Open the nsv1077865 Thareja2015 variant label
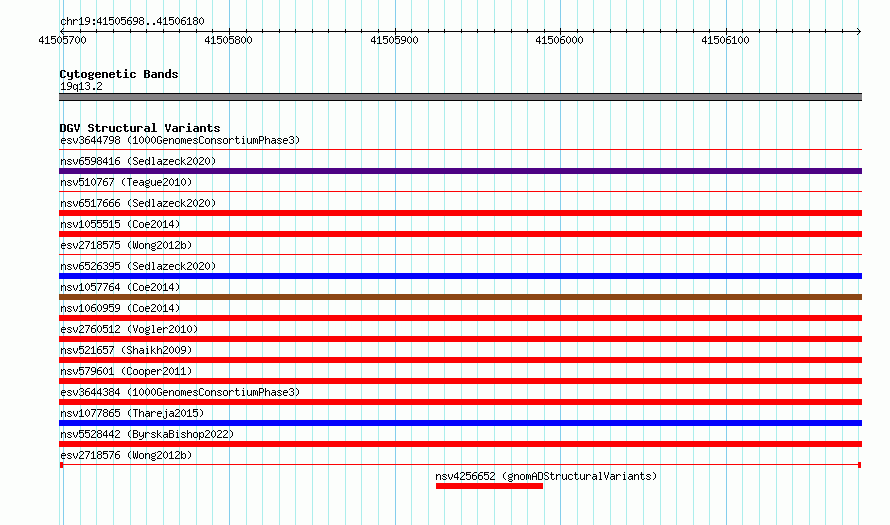 (x=132, y=413)
